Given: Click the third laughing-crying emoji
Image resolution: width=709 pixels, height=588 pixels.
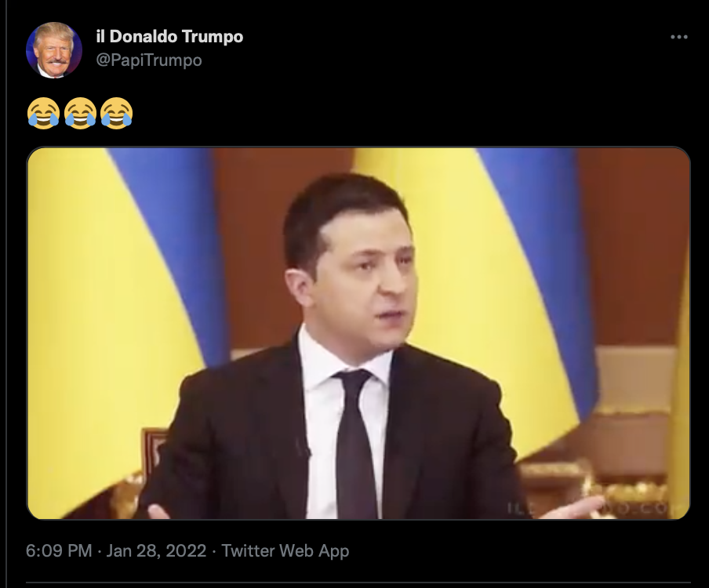Looking at the screenshot, I should [x=116, y=113].
